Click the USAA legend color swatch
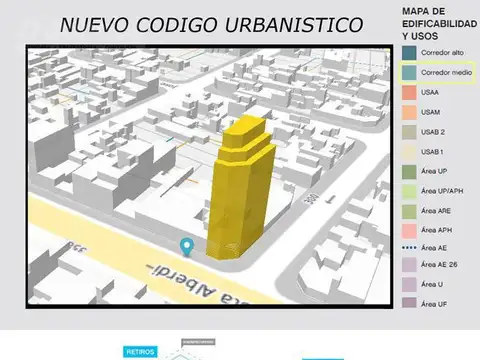Viewport: 480px width, 360px height. pyautogui.click(x=409, y=92)
